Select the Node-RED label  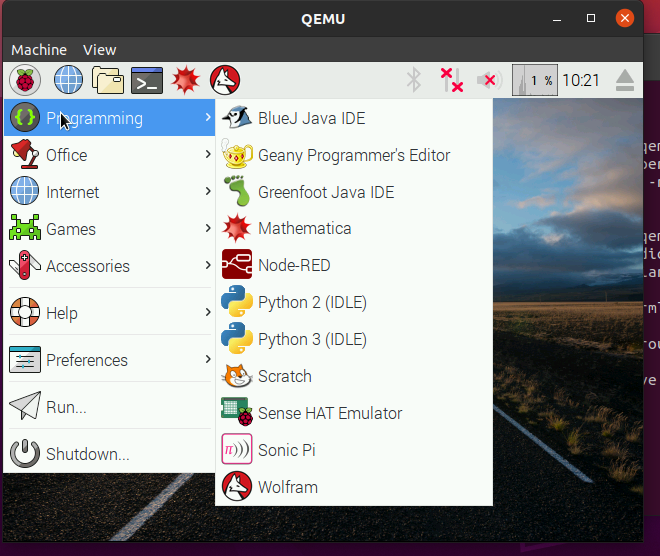click(x=294, y=266)
